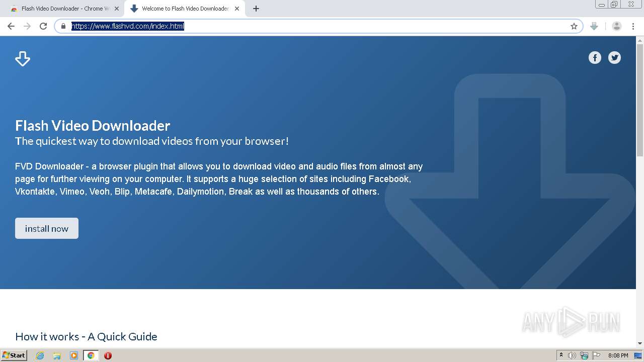Click the install now button
The width and height of the screenshot is (644, 362).
click(x=47, y=228)
